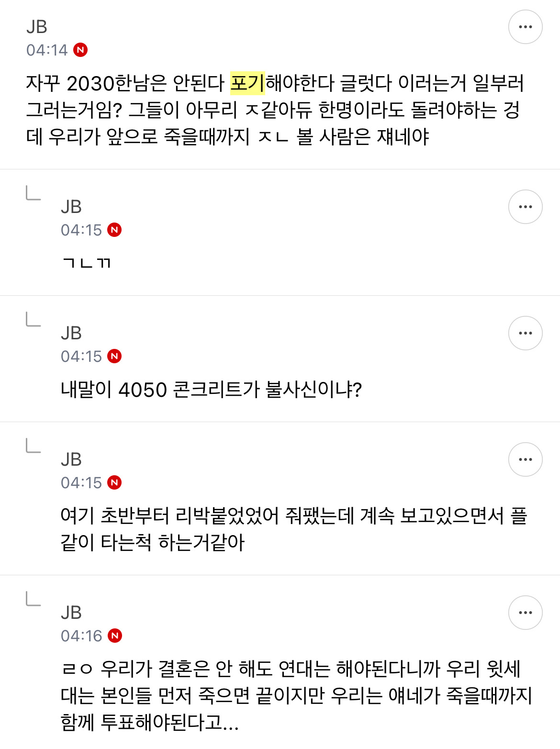The image size is (560, 749).
Task: Click red N badge on the ㄱㄴㄲ reply
Action: point(114,230)
